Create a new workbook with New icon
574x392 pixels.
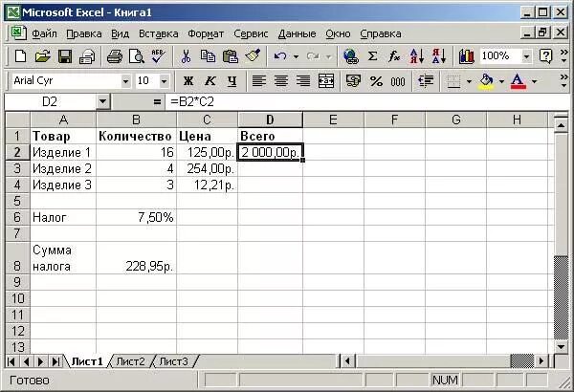click(x=20, y=56)
